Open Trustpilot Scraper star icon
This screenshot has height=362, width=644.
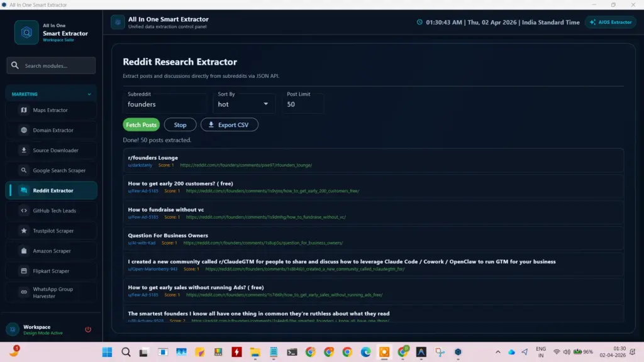pyautogui.click(x=24, y=231)
